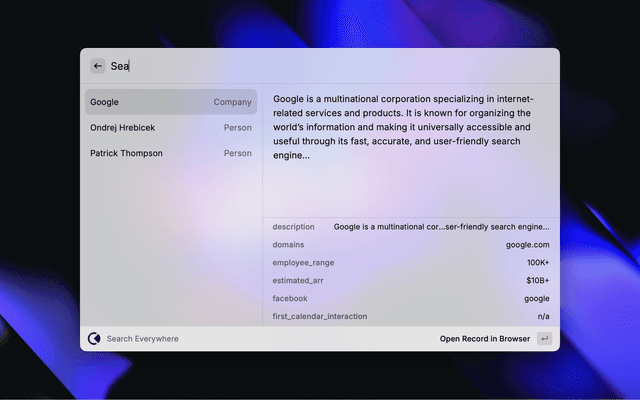Click the 100K+ employee range value
This screenshot has height=400, width=640.
(x=538, y=263)
